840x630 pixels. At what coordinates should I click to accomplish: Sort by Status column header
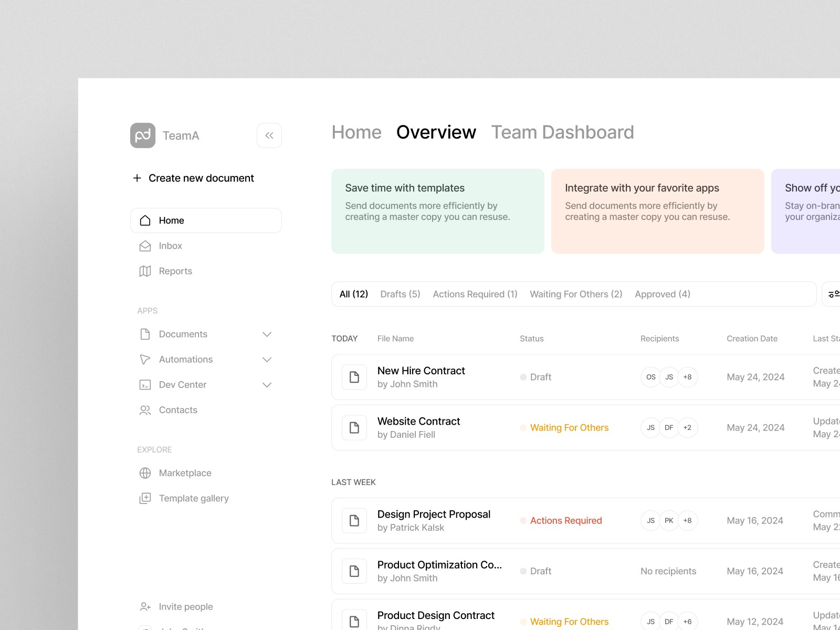pyautogui.click(x=532, y=339)
